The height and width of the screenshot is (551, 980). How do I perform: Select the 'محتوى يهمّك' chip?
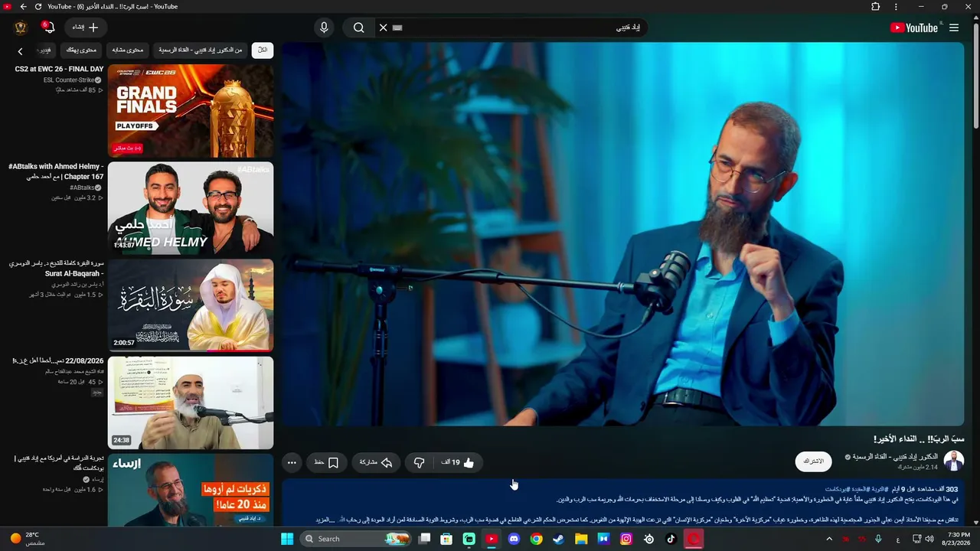click(x=81, y=51)
